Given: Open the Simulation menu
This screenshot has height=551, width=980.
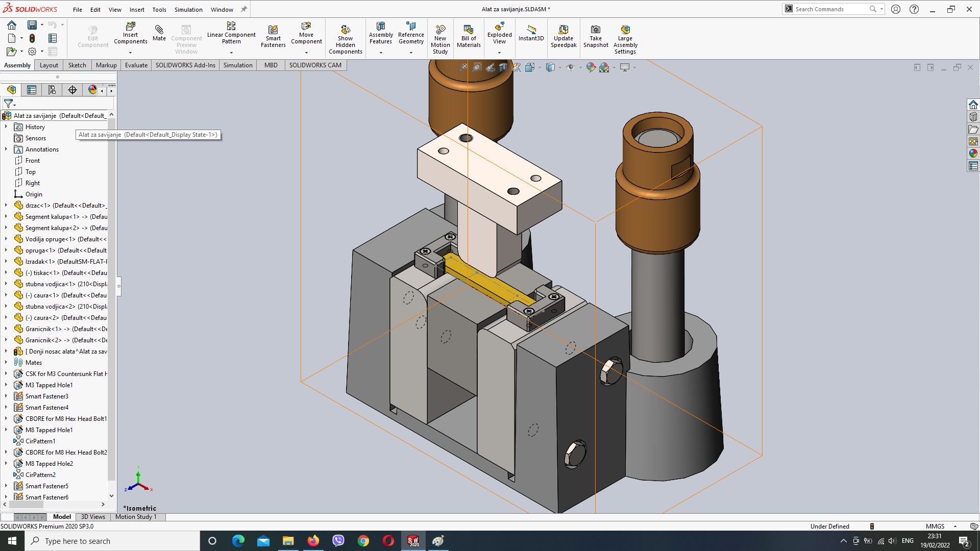Looking at the screenshot, I should click(x=188, y=9).
